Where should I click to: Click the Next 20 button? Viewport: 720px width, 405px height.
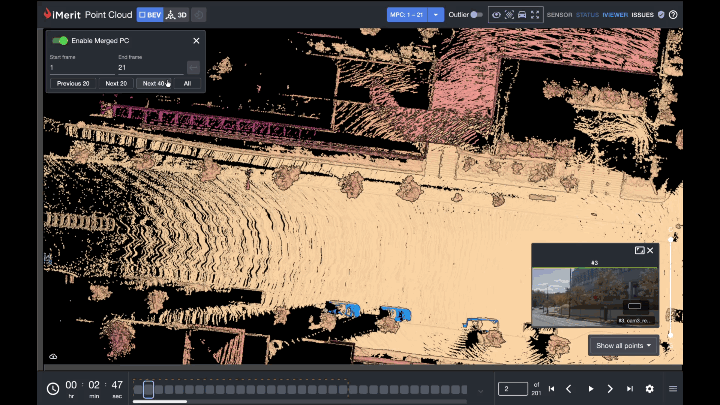click(116, 84)
